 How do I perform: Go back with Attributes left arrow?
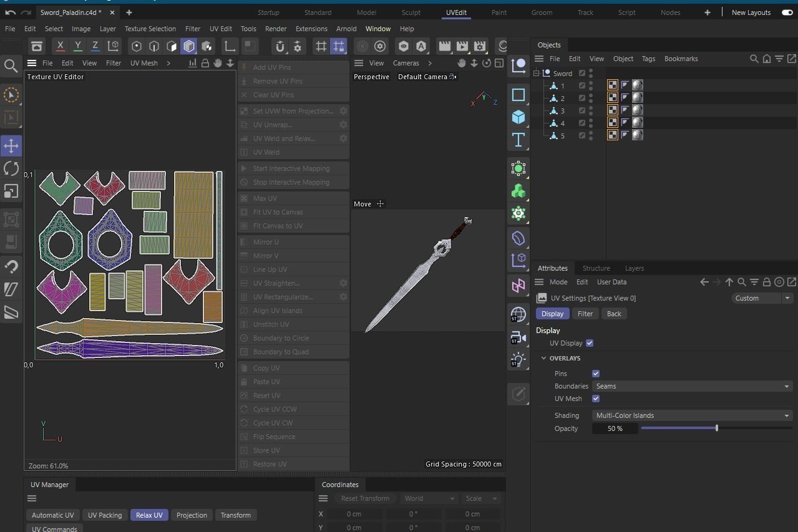click(704, 282)
